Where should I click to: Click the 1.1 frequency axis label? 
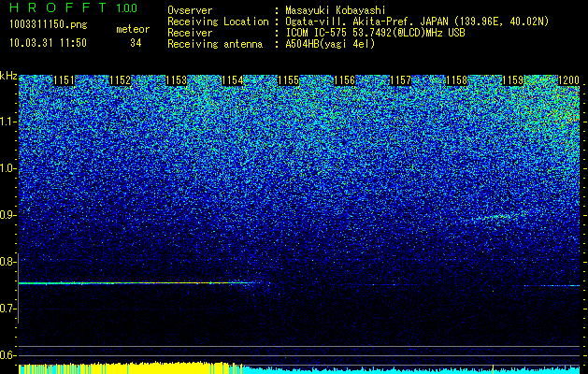click(7, 122)
